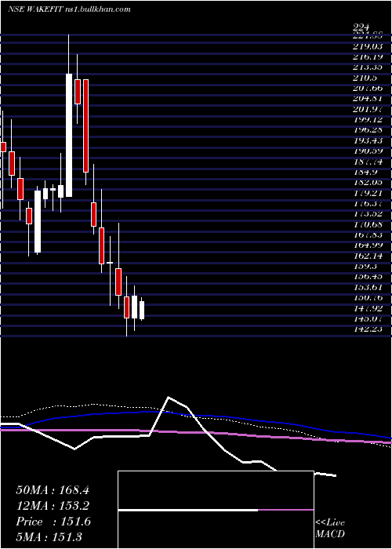Click the 50MA : 168.4 readout

(53, 490)
